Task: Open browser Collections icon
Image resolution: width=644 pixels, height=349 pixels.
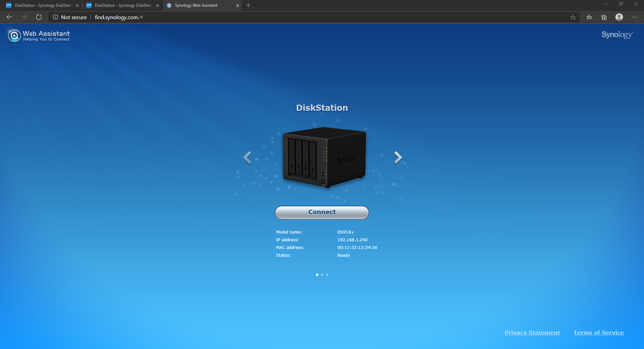Action: [604, 17]
